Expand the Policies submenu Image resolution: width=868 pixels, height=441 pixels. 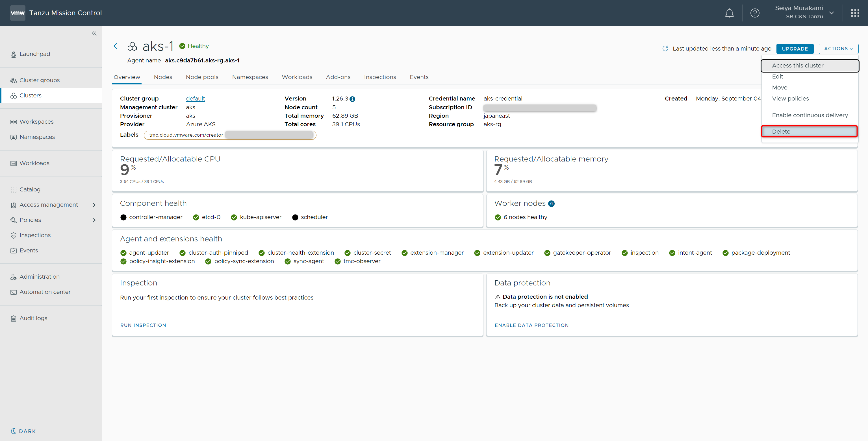point(94,220)
